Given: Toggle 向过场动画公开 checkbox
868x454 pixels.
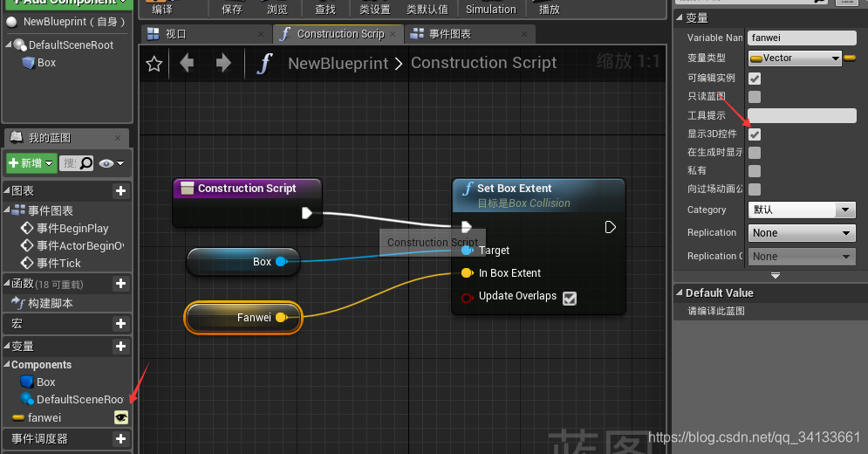Looking at the screenshot, I should [754, 189].
